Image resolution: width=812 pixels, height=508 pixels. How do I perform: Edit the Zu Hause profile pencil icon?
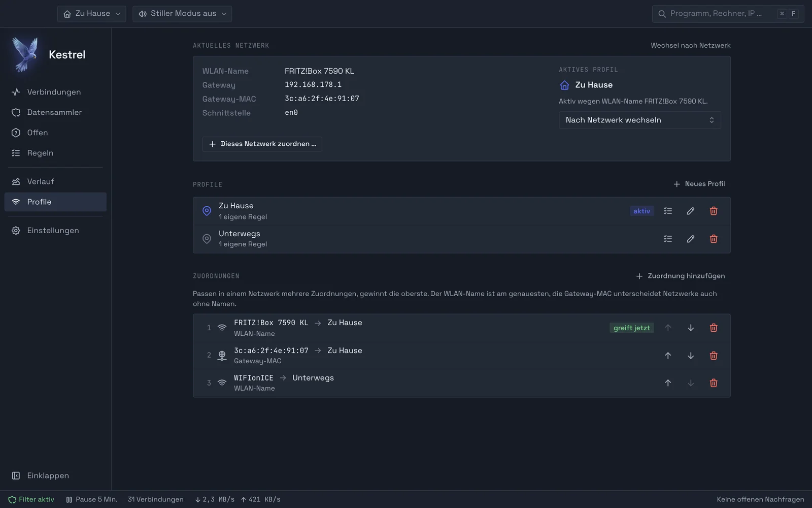(691, 211)
